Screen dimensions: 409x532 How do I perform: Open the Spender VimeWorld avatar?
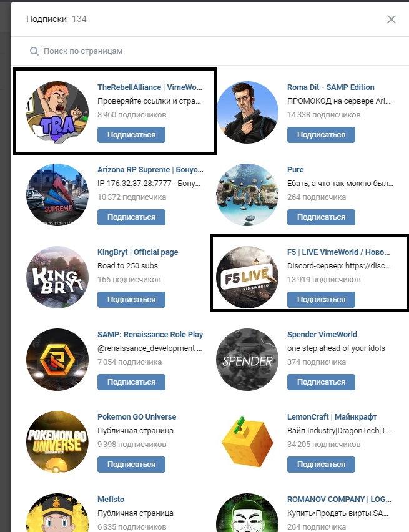click(247, 360)
